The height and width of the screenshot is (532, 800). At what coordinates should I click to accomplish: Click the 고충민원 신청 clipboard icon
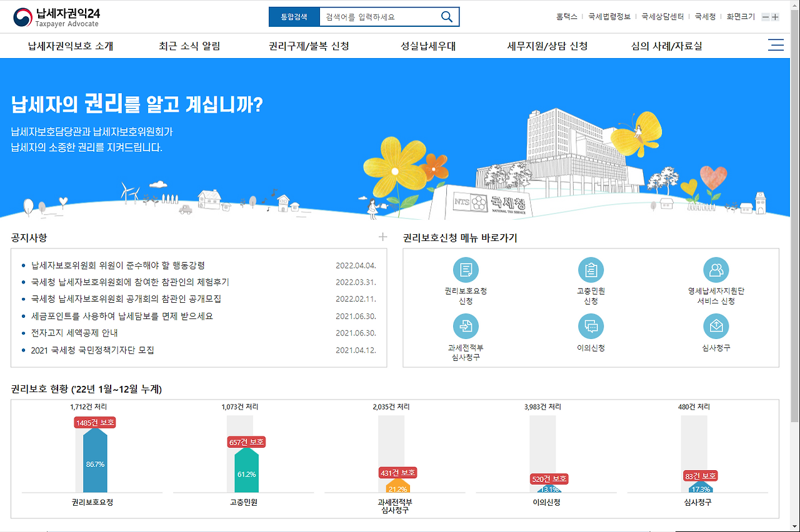click(591, 270)
